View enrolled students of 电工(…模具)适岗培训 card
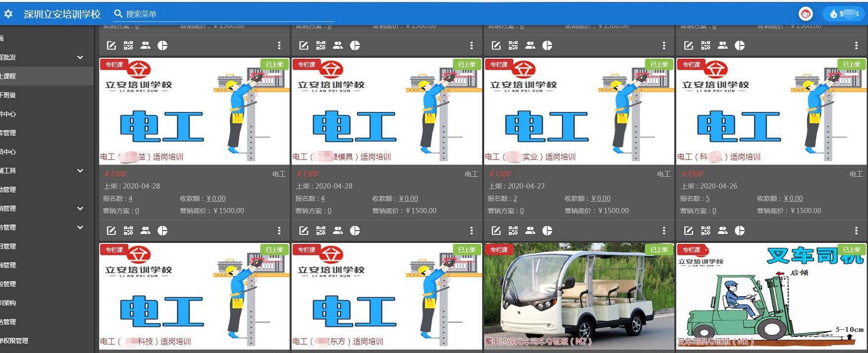 pyautogui.click(x=338, y=231)
